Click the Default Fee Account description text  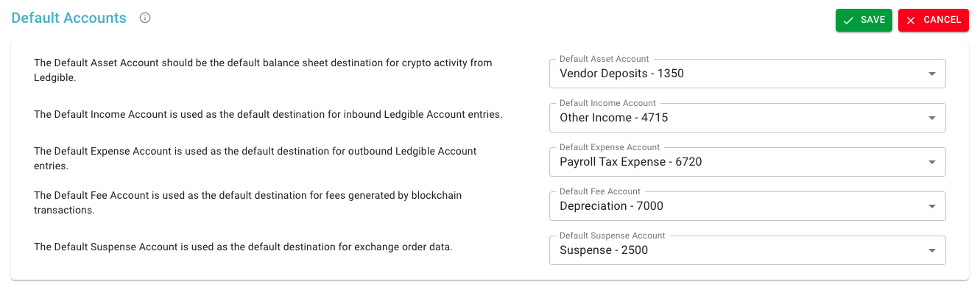248,202
